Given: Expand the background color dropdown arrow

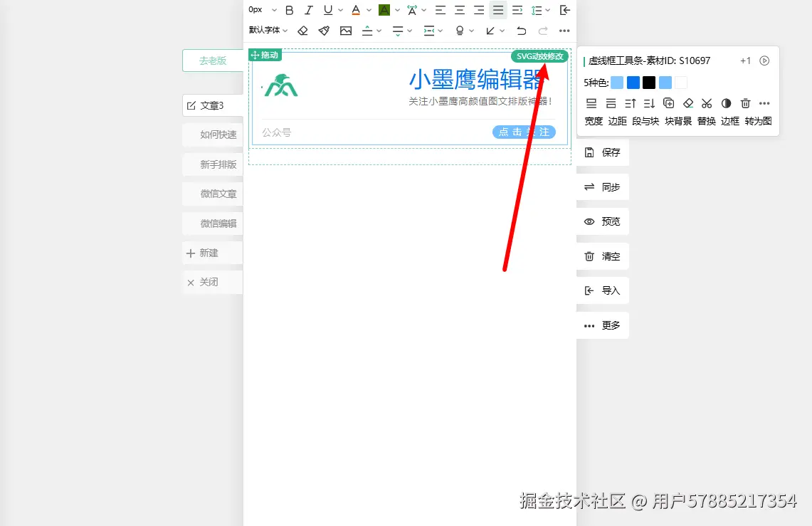Looking at the screenshot, I should click(397, 10).
